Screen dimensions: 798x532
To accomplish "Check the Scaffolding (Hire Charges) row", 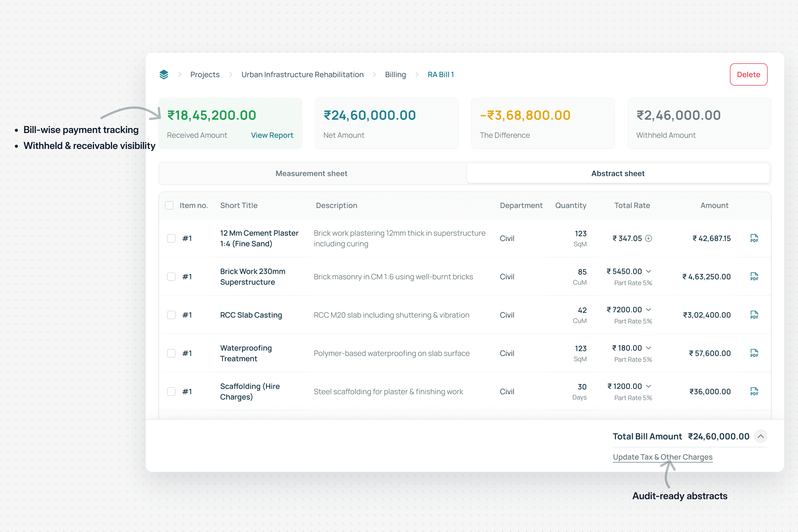I will pyautogui.click(x=171, y=392).
